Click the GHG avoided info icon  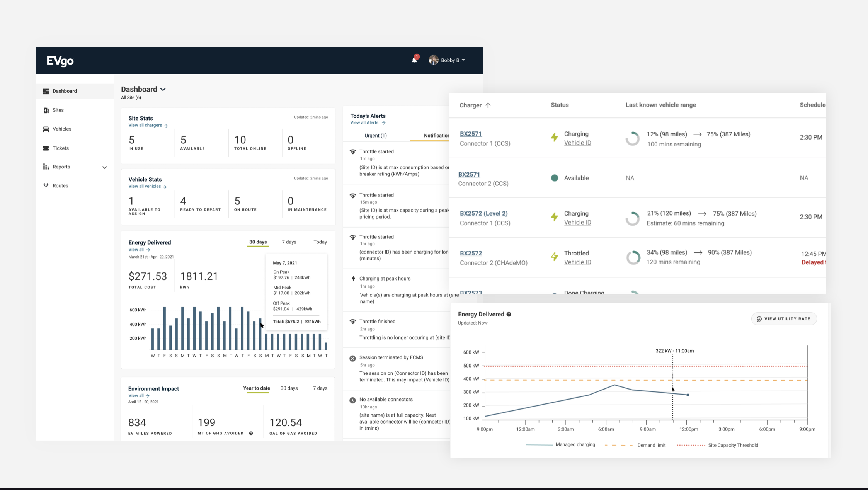[x=251, y=433]
